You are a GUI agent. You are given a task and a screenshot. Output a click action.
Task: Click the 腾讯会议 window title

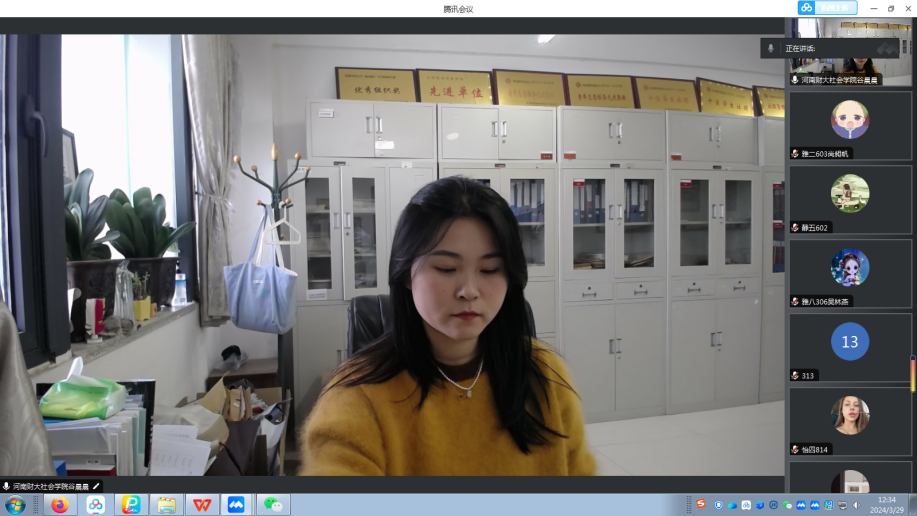[x=458, y=9]
